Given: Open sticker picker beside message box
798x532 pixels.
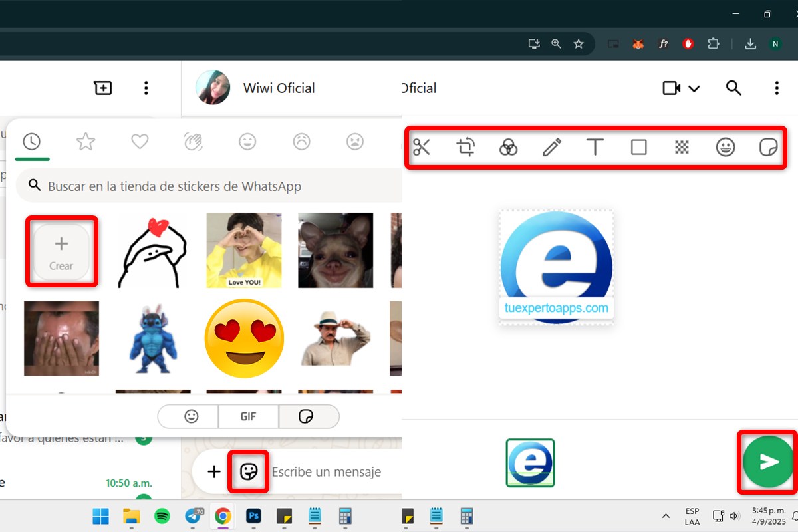Looking at the screenshot, I should click(x=249, y=471).
